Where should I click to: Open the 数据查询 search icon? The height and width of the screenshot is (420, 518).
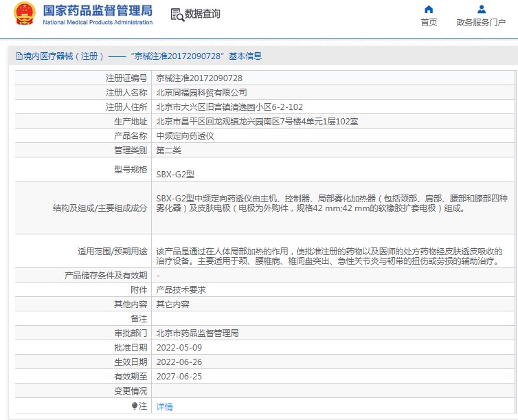click(x=177, y=15)
